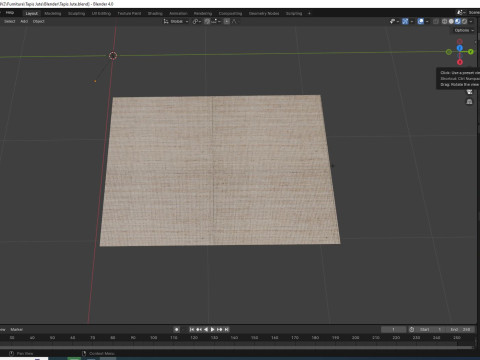
Task: Play the animation forward
Action: click(213, 330)
